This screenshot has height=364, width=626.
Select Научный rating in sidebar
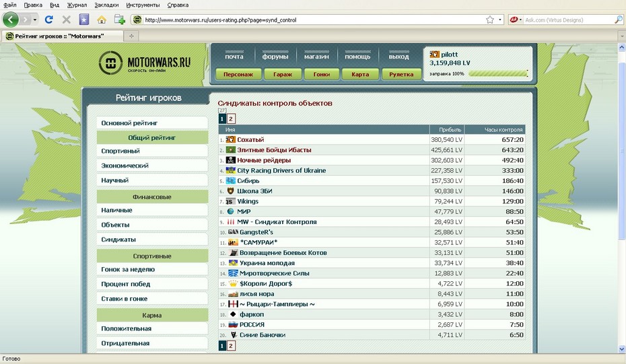[152, 180]
